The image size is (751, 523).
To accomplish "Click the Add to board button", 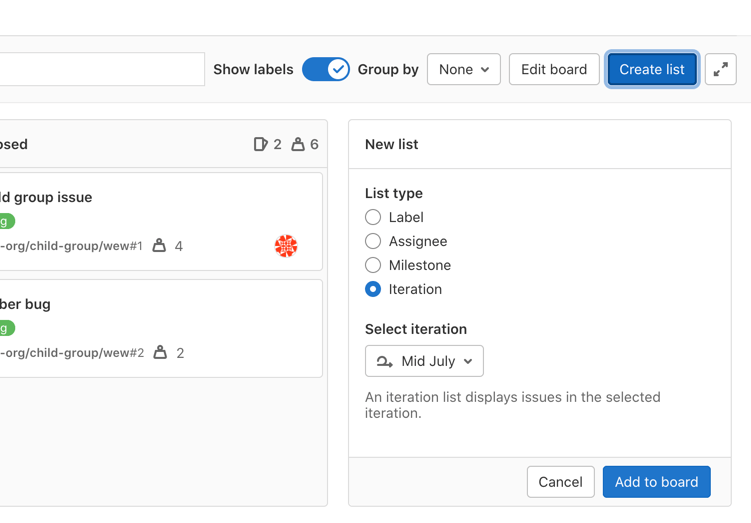I will coord(656,482).
